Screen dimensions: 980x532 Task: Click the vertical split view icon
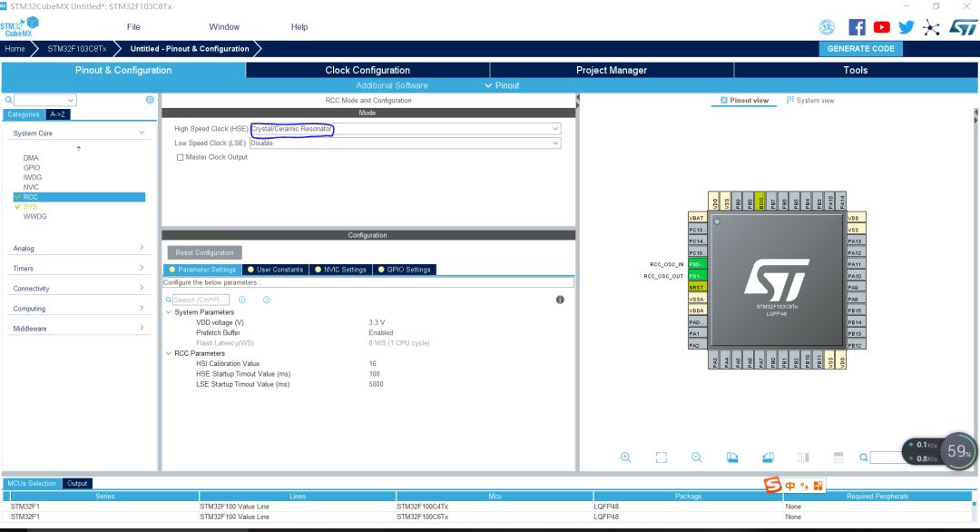click(x=804, y=458)
